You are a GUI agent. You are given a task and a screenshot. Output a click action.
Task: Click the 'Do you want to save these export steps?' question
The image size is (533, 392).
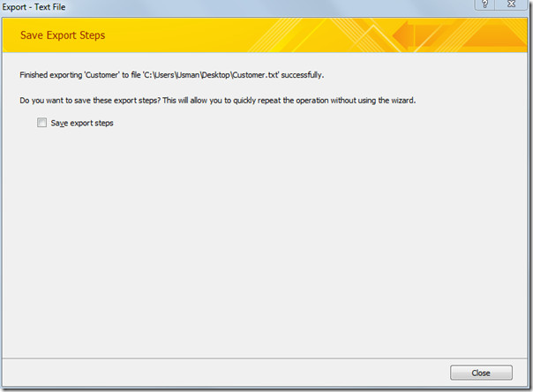tap(90, 101)
